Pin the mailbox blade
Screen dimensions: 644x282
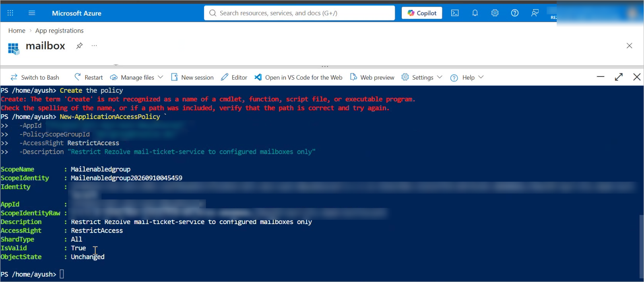click(79, 45)
